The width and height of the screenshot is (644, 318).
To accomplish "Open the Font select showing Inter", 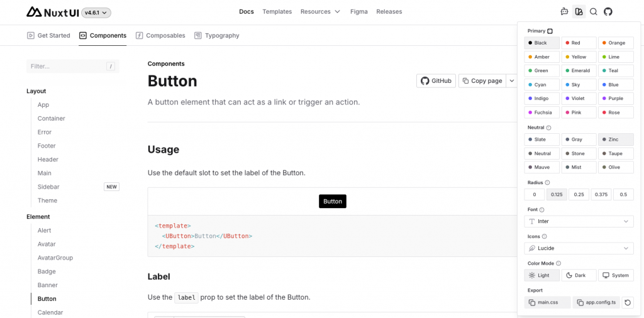I will click(x=579, y=221).
